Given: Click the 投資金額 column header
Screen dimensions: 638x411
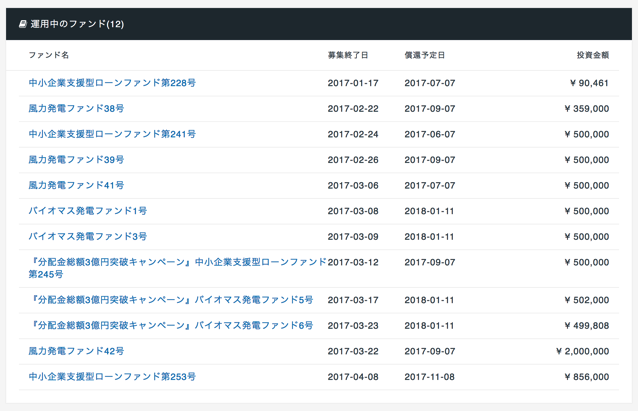Looking at the screenshot, I should [x=593, y=55].
